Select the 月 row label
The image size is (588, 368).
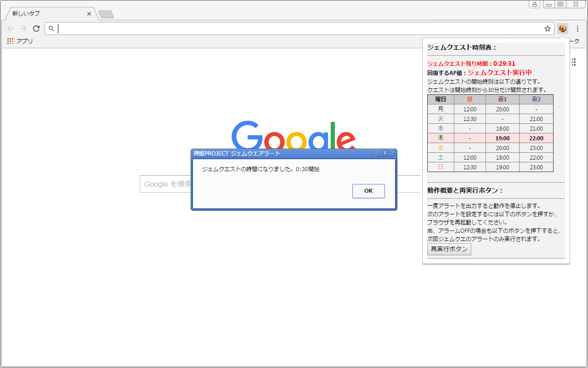(x=441, y=109)
